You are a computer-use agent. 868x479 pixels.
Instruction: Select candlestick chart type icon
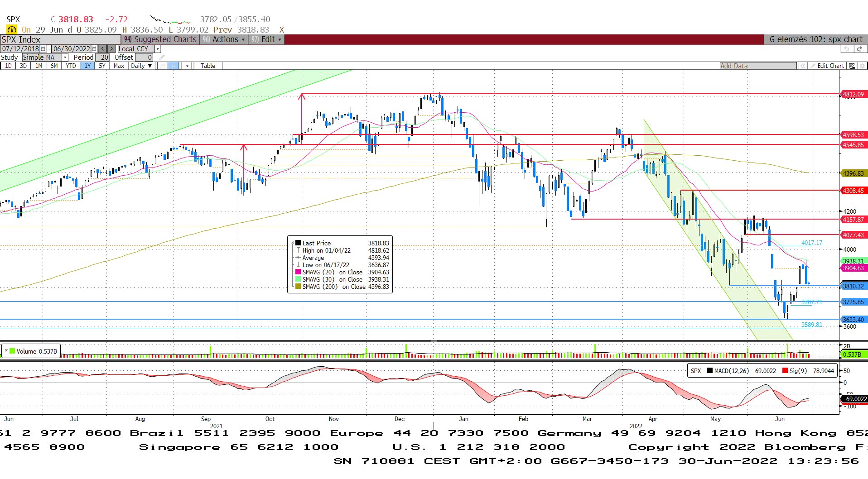coord(174,66)
